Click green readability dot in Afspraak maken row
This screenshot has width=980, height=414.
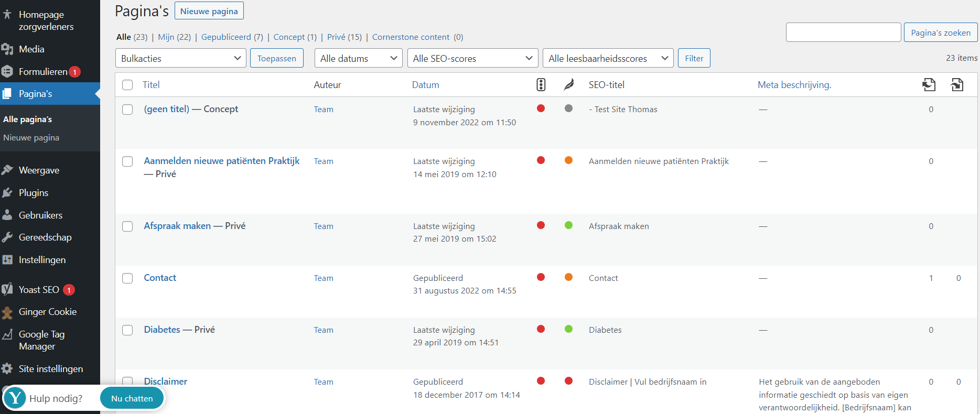(x=568, y=225)
